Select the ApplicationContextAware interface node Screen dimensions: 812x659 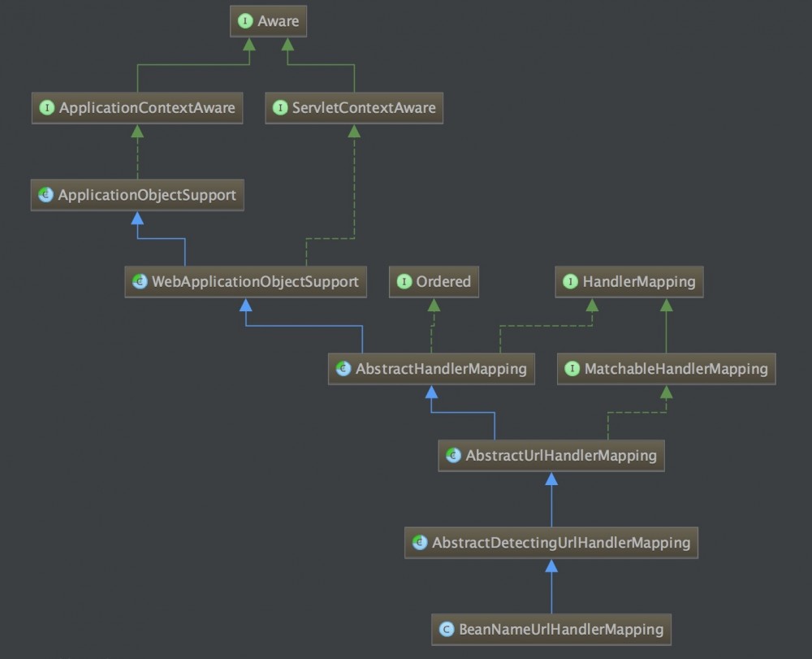pyautogui.click(x=136, y=107)
